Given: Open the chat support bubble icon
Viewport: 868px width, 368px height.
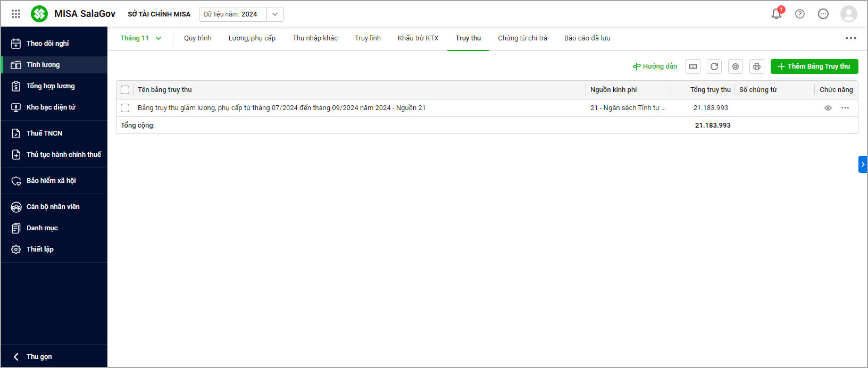Looking at the screenshot, I should (x=823, y=14).
